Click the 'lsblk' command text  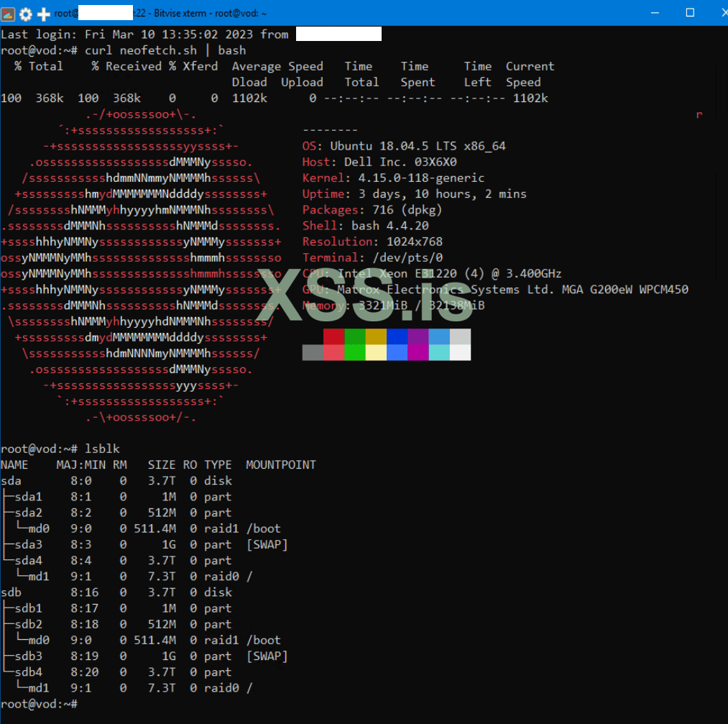[x=102, y=449]
